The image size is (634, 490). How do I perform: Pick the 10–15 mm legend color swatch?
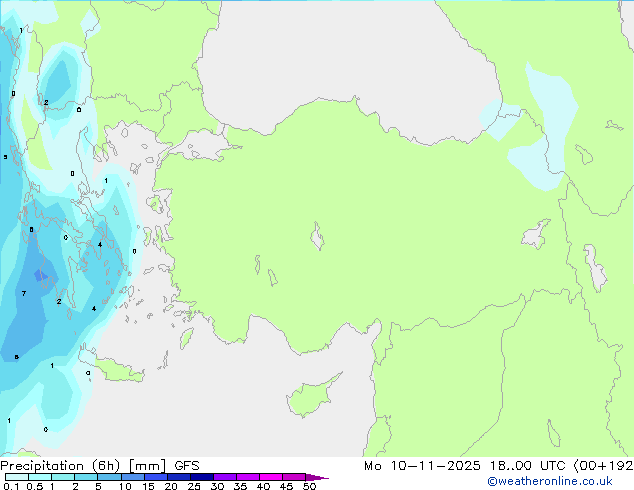133,477
